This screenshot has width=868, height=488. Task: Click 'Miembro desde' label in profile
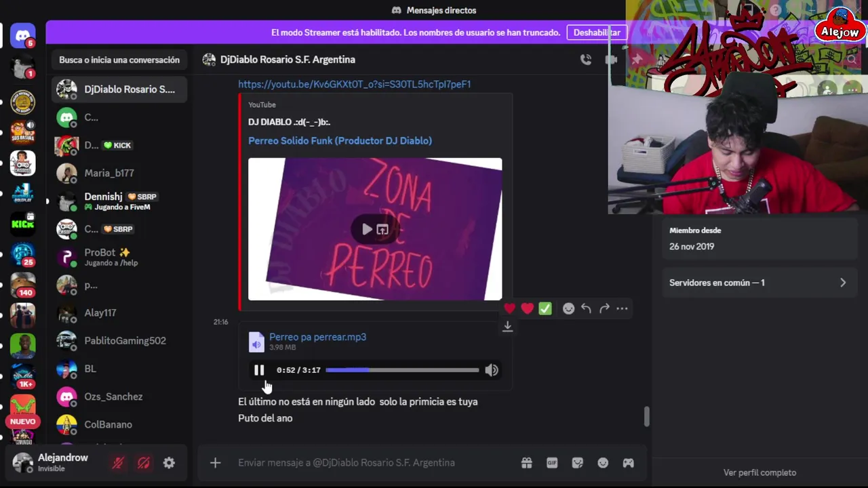point(695,230)
